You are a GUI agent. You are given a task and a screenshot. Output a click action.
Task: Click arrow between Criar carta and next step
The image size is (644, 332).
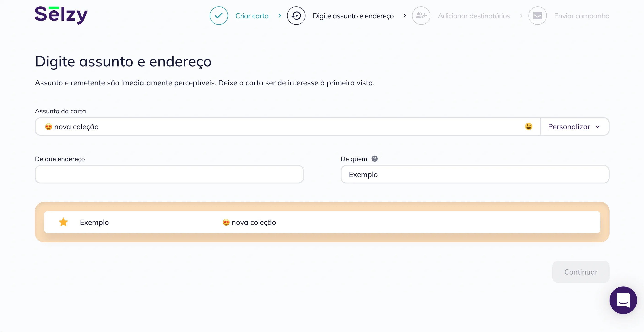[280, 16]
